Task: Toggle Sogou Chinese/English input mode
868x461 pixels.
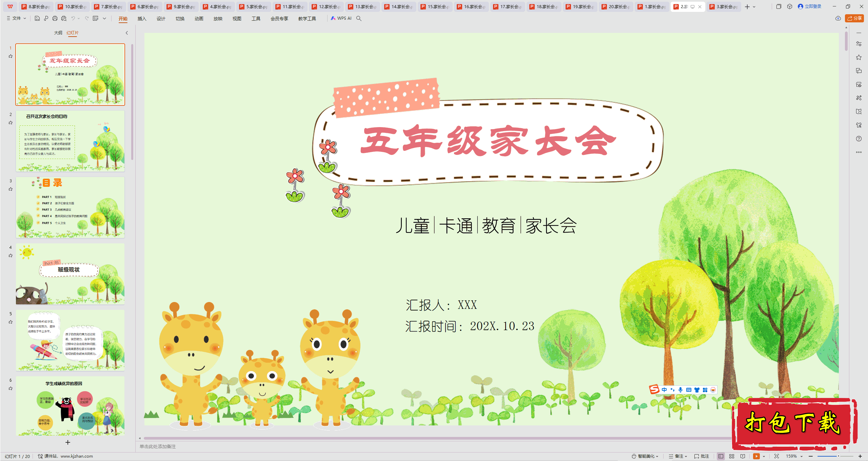Action: (664, 390)
